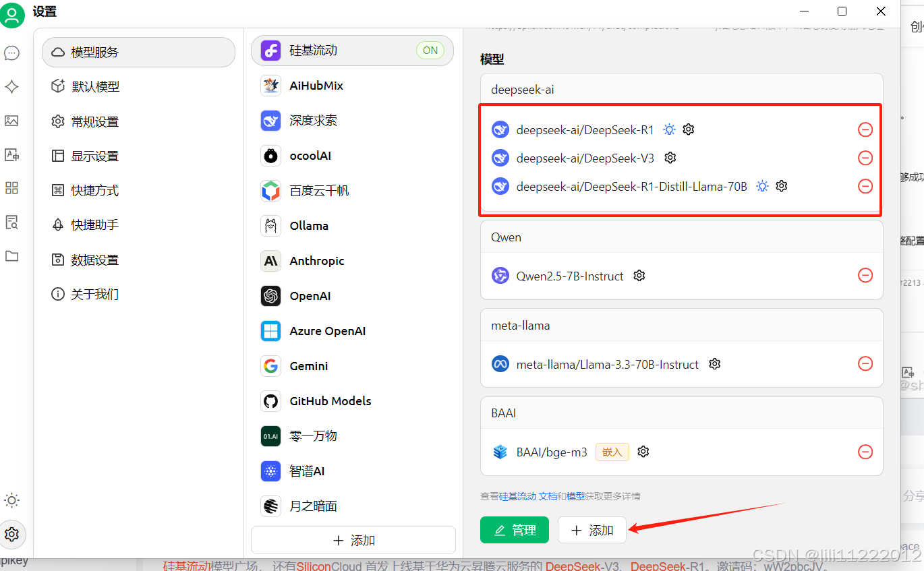Choose the 智谱AI provider
The height and width of the screenshot is (571, 924).
[353, 471]
